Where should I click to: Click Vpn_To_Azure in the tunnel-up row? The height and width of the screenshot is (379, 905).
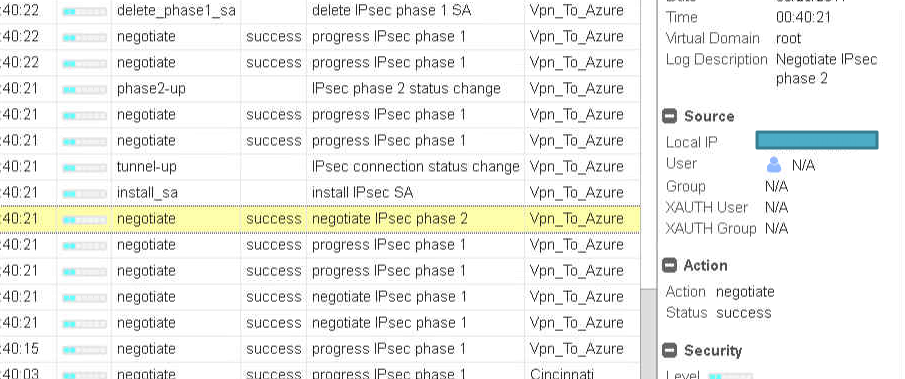[x=576, y=167]
